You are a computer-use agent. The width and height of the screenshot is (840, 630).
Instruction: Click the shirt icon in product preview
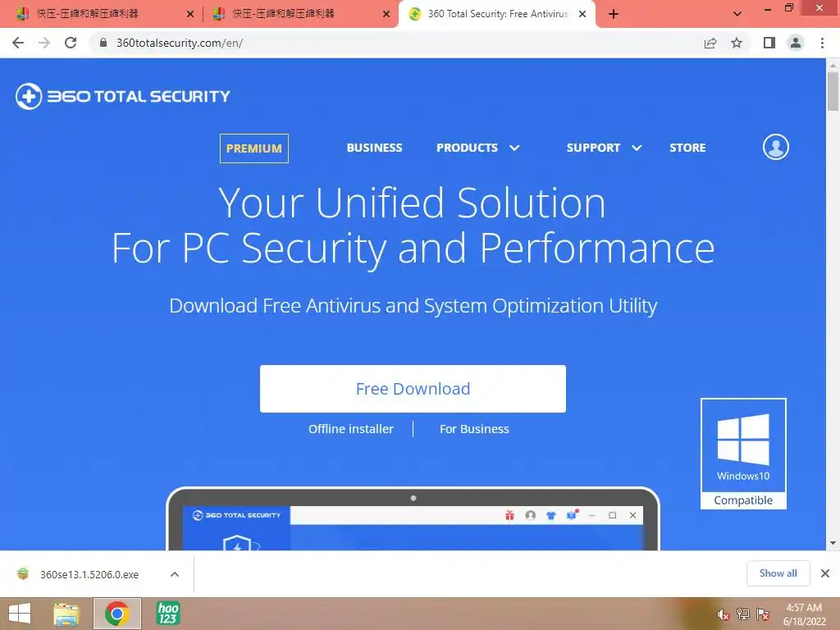[x=551, y=515]
